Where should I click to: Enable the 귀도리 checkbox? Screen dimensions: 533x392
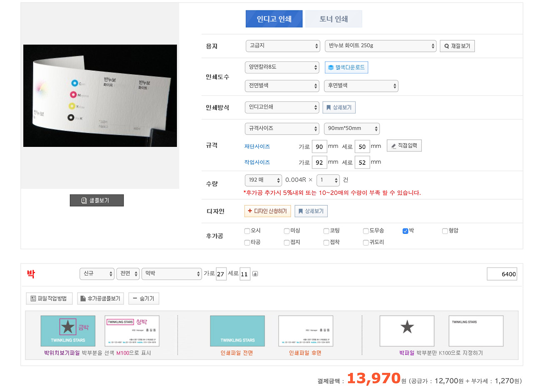[x=366, y=243]
